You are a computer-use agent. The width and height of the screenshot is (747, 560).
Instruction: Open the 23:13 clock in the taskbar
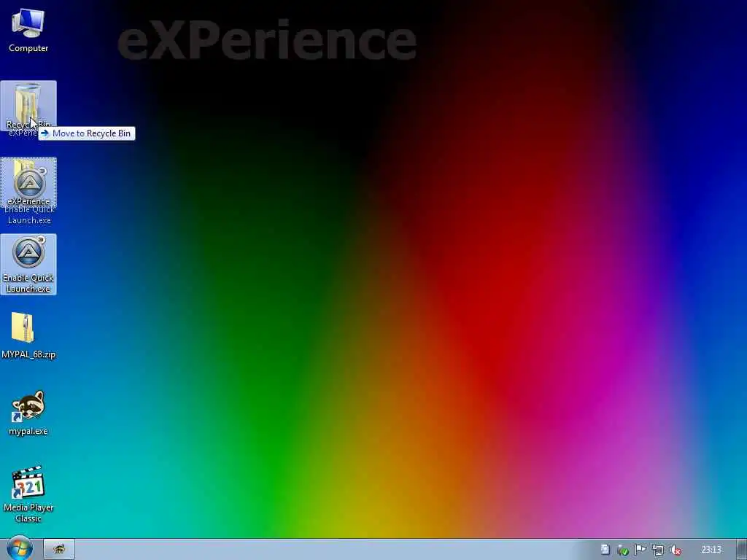pos(711,550)
